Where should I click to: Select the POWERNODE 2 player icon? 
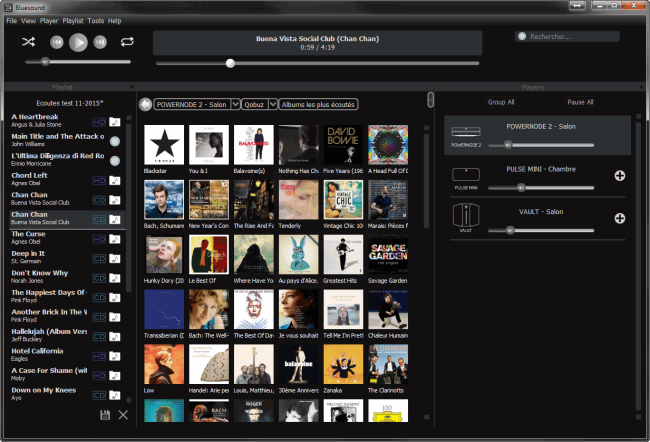pyautogui.click(x=466, y=134)
